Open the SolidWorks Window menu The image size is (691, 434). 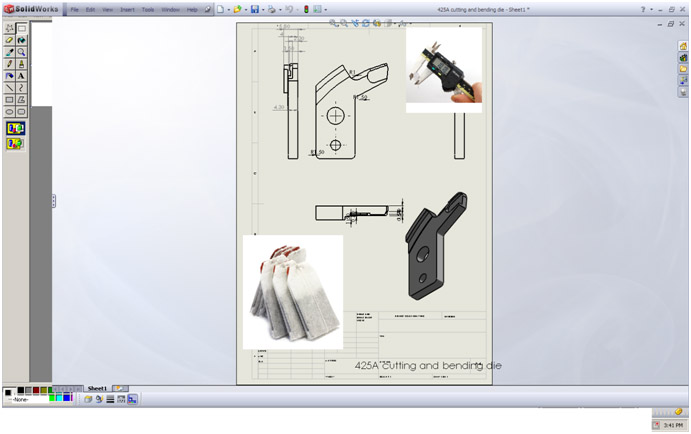pos(171,9)
